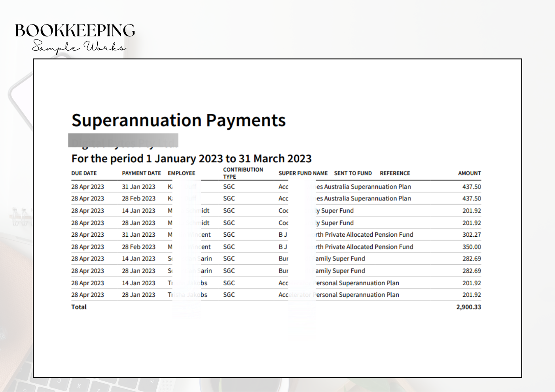
Task: Click "SGC" in the 302.27 row
Action: pyautogui.click(x=229, y=235)
